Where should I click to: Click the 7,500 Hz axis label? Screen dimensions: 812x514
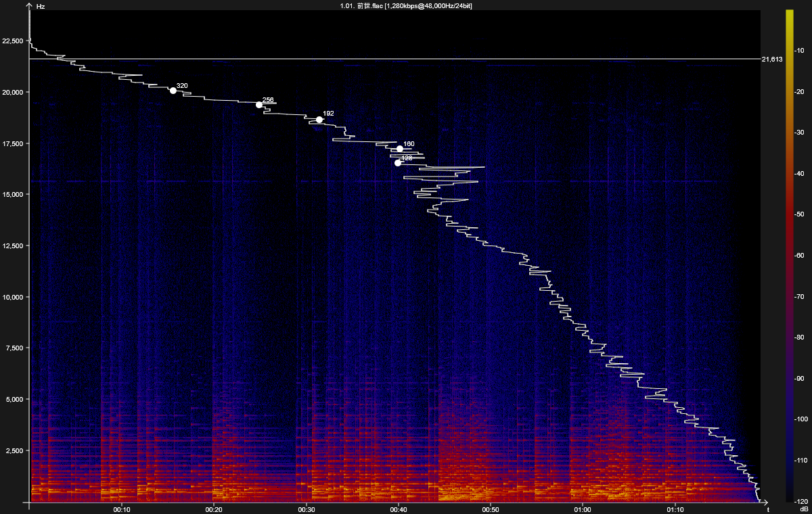[x=15, y=348]
